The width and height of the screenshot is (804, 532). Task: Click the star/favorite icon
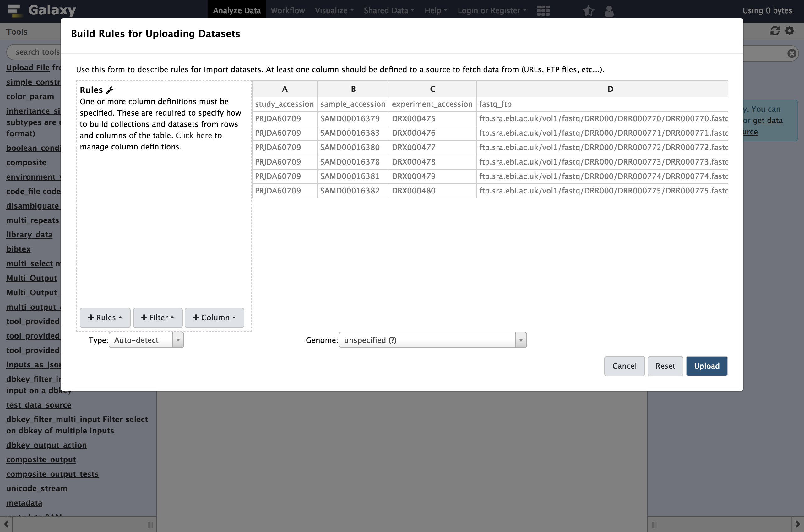coord(588,9)
